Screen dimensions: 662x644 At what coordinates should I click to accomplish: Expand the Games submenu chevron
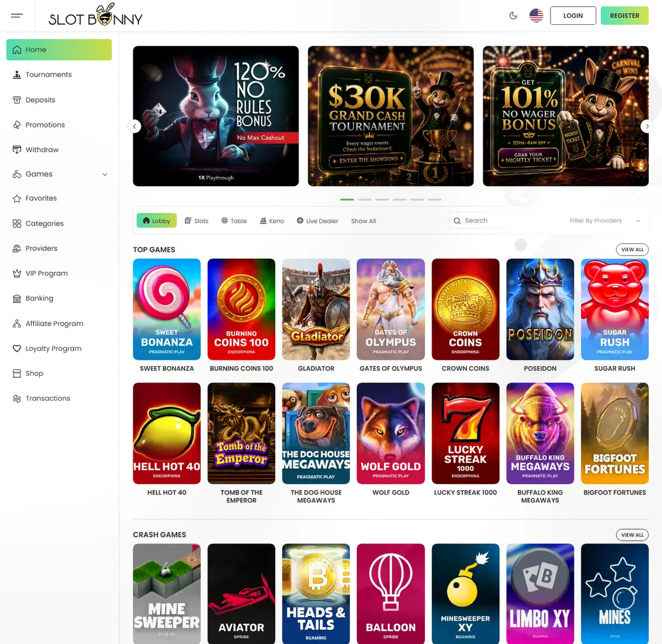tap(105, 174)
